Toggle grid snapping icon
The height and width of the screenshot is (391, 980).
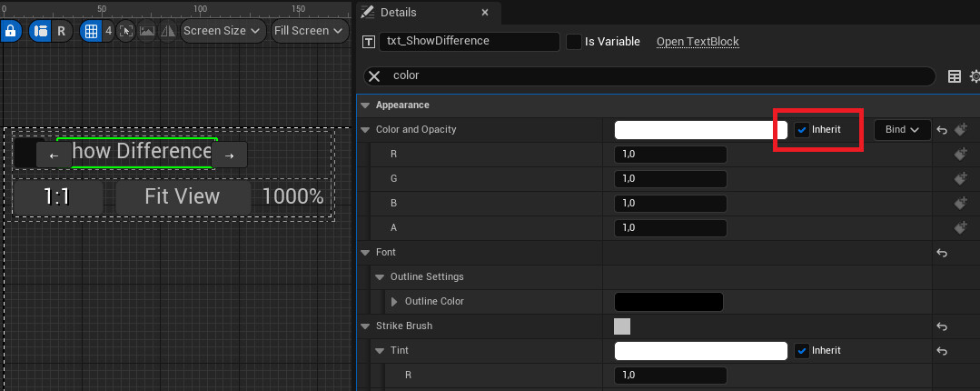(x=91, y=31)
